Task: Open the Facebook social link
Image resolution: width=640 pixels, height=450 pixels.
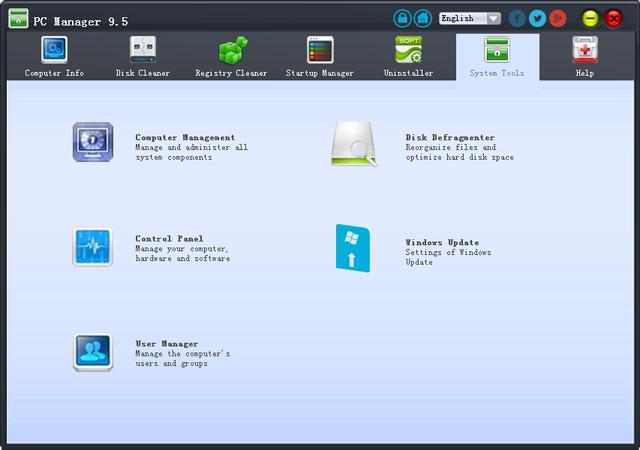Action: tap(517, 18)
